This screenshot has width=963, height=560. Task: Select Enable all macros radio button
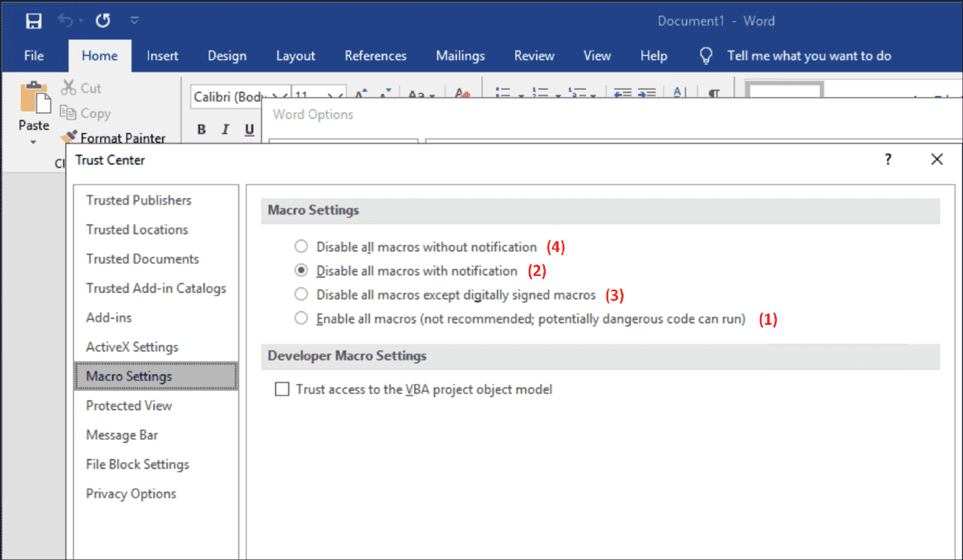301,318
